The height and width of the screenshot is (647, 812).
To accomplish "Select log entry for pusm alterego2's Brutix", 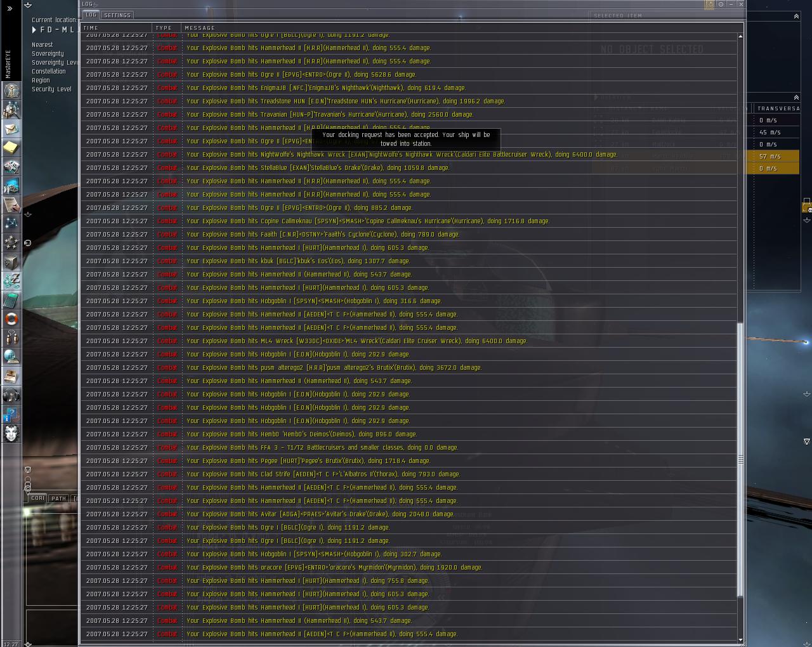I will point(410,367).
